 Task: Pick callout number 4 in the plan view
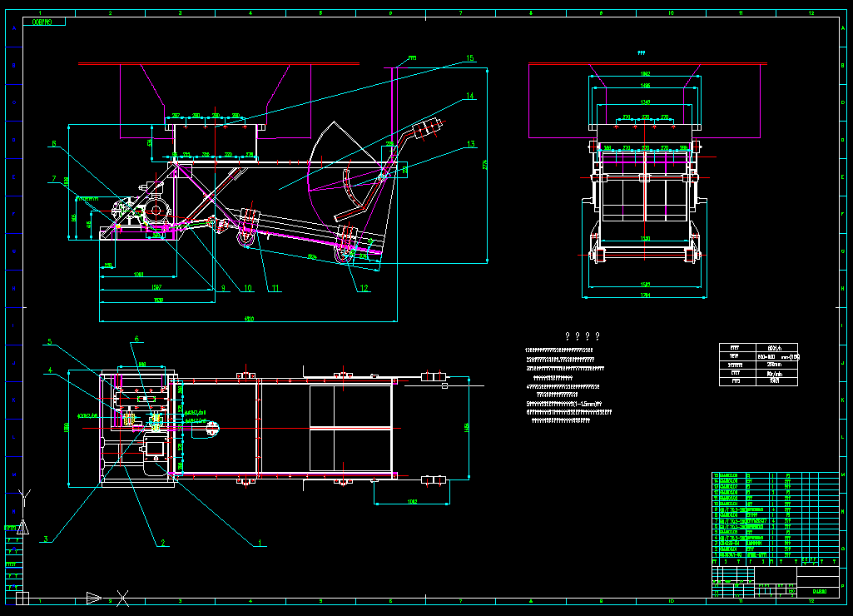pyautogui.click(x=50, y=370)
